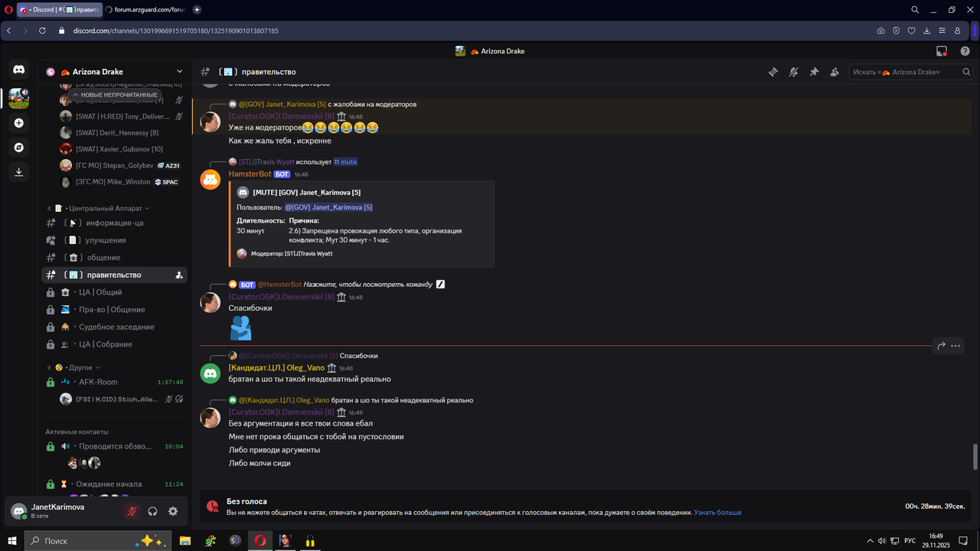Show pinned messages in channel header
This screenshot has height=551, width=980.
(x=814, y=72)
